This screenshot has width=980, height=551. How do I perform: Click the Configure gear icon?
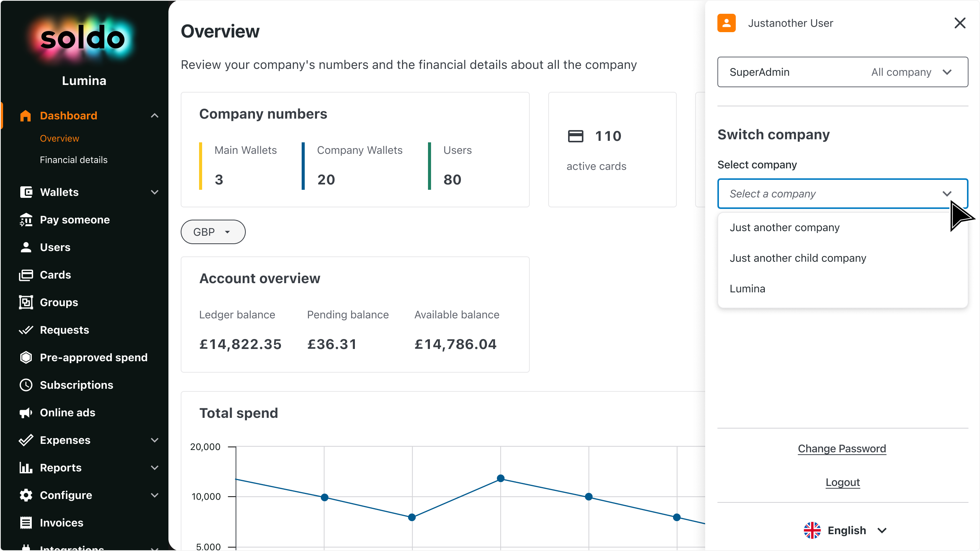(x=26, y=495)
